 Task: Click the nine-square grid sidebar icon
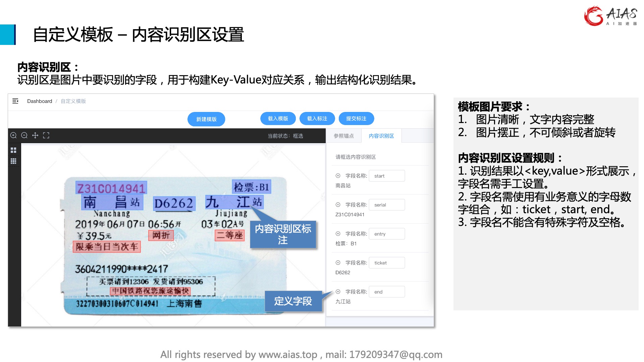point(13,161)
